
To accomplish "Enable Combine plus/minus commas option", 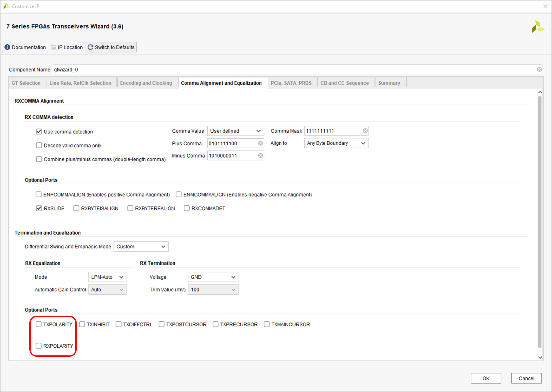I will point(39,159).
